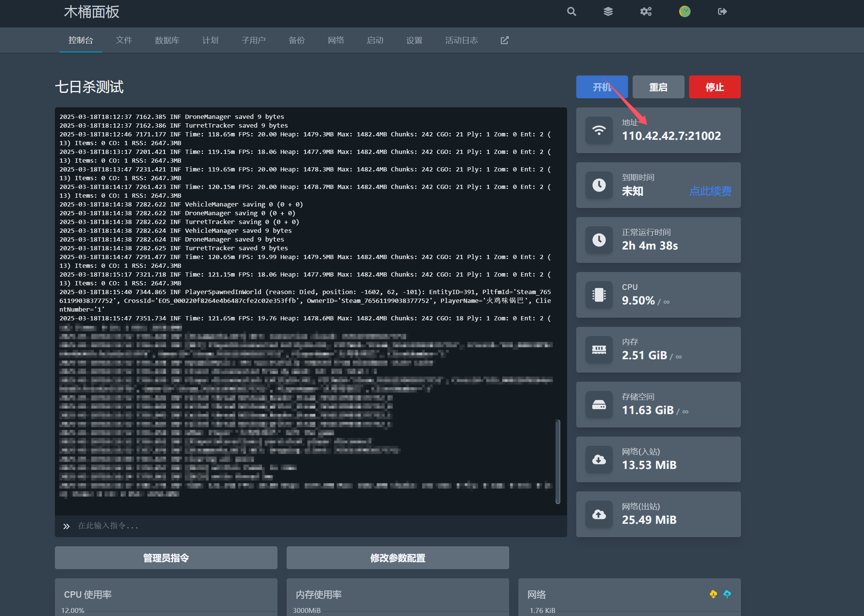Open console pop-out external link icon
Image resolution: width=864 pixels, height=616 pixels.
click(x=505, y=40)
